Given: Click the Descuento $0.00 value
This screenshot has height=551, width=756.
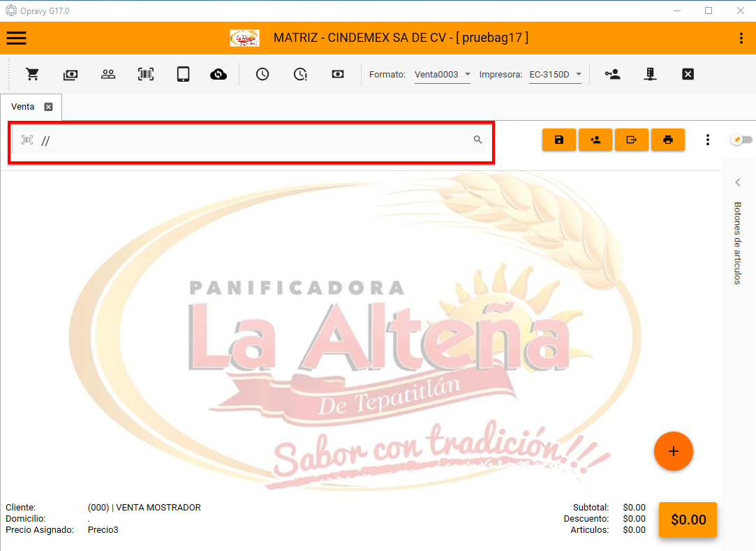Looking at the screenshot, I should coord(634,519).
